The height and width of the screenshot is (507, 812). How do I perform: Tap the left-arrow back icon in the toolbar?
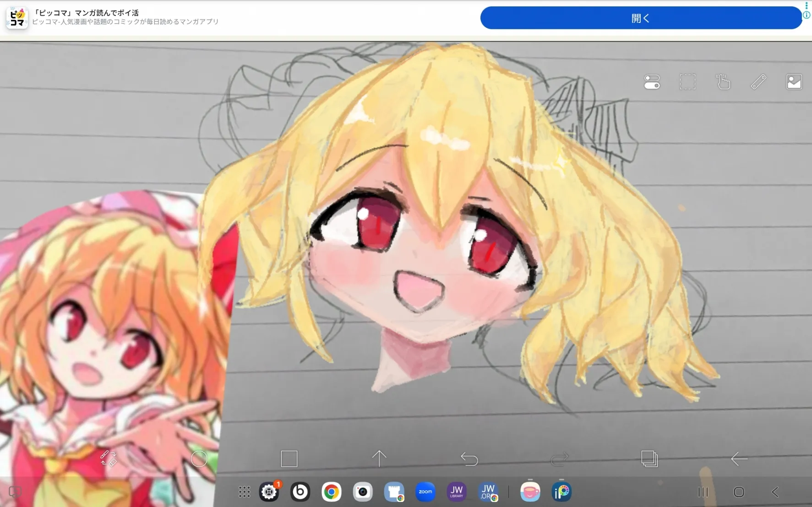(739, 458)
